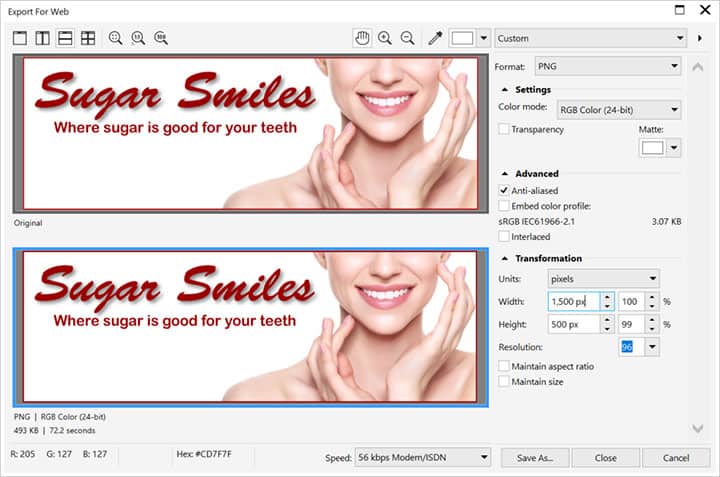This screenshot has width=720, height=477.
Task: Click the Cancel button
Action: click(676, 458)
